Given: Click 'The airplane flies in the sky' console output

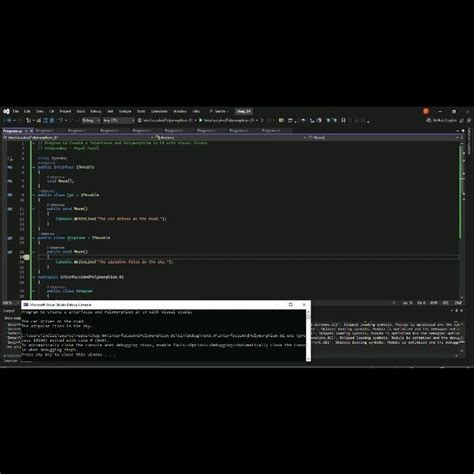Looking at the screenshot, I should point(56,326).
